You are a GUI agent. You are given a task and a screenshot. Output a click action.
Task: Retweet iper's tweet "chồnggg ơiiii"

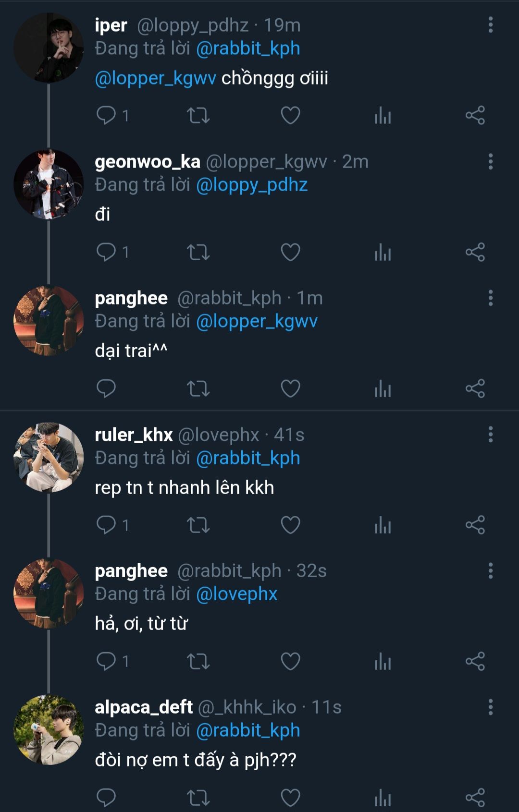198,116
